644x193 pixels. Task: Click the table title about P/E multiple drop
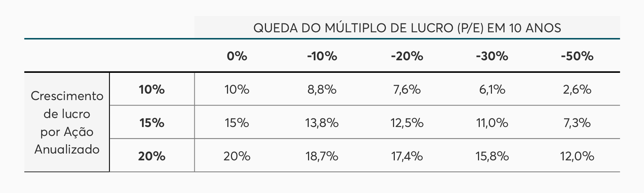click(x=407, y=28)
